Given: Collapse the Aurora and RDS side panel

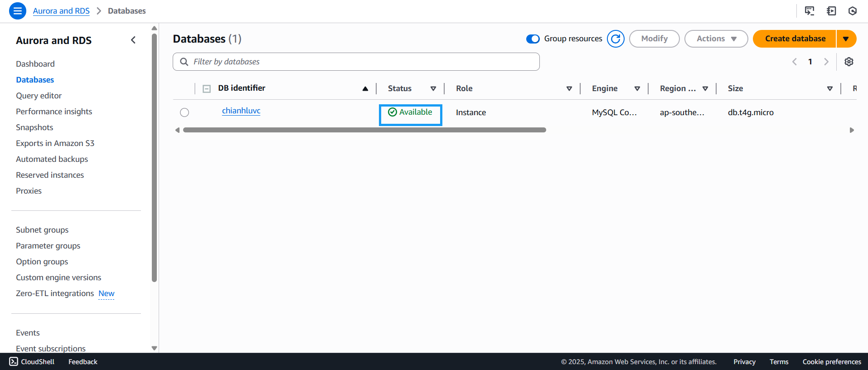Looking at the screenshot, I should pyautogui.click(x=133, y=40).
